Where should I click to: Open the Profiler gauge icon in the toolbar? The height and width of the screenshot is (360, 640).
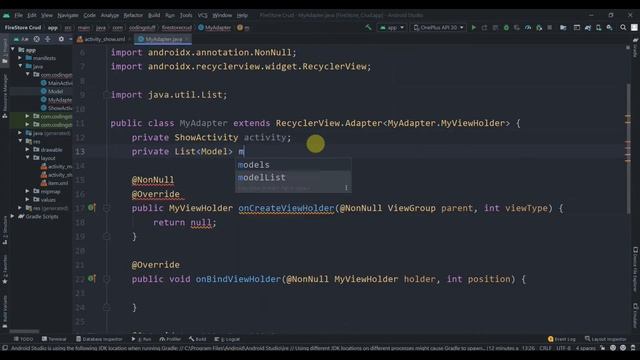tap(528, 27)
